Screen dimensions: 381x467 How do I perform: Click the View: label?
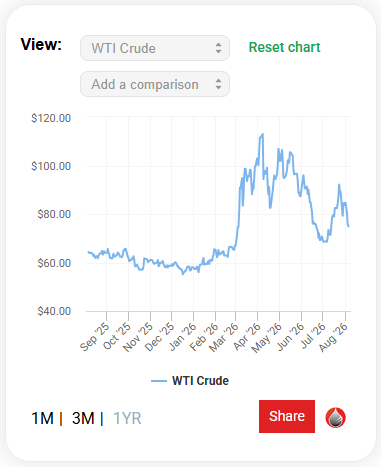click(41, 44)
